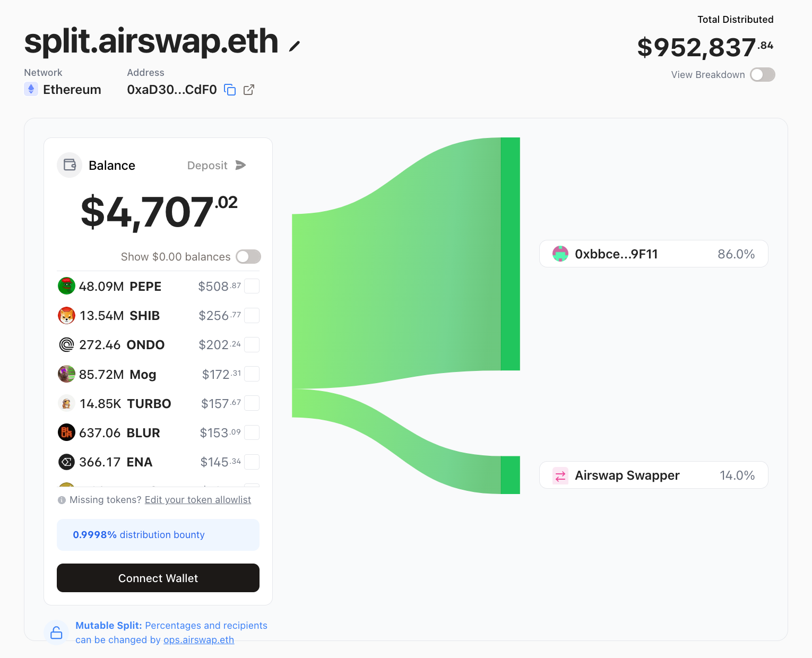The height and width of the screenshot is (658, 812).
Task: Click the $172.31 Mog value
Action: pos(221,375)
